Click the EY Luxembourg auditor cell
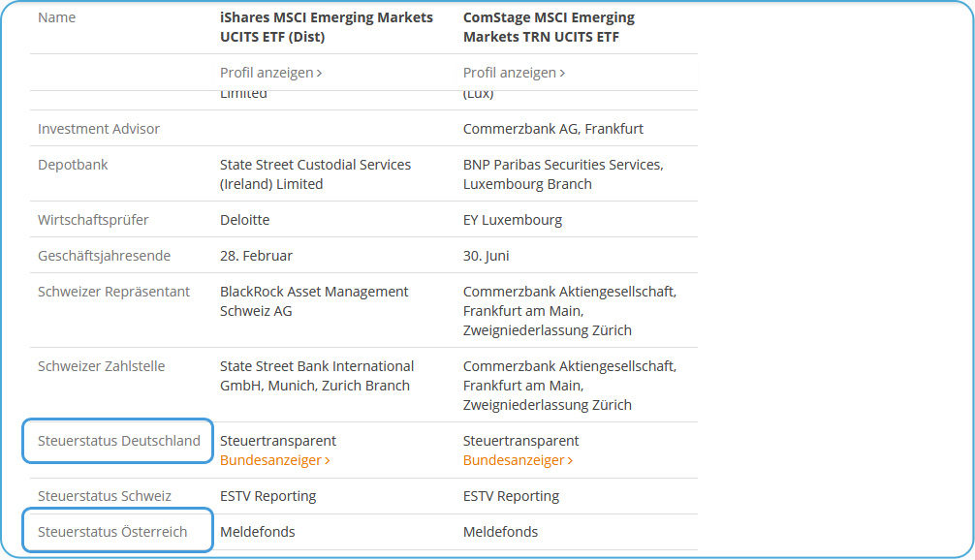975x560 pixels. point(512,220)
